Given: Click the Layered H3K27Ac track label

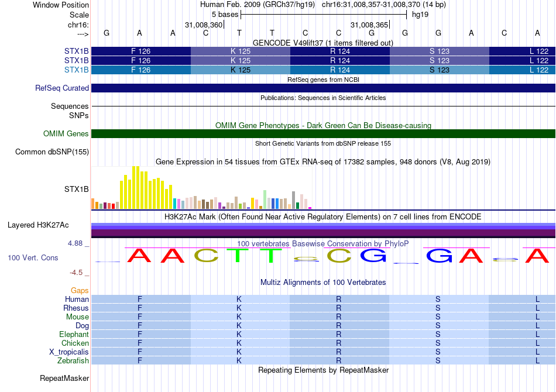Looking at the screenshot, I should tap(38, 225).
